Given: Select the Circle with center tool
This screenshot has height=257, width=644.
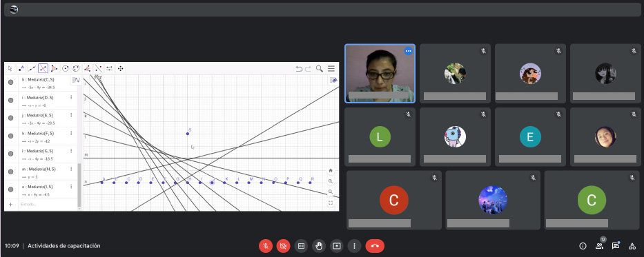Looking at the screenshot, I should 66,68.
